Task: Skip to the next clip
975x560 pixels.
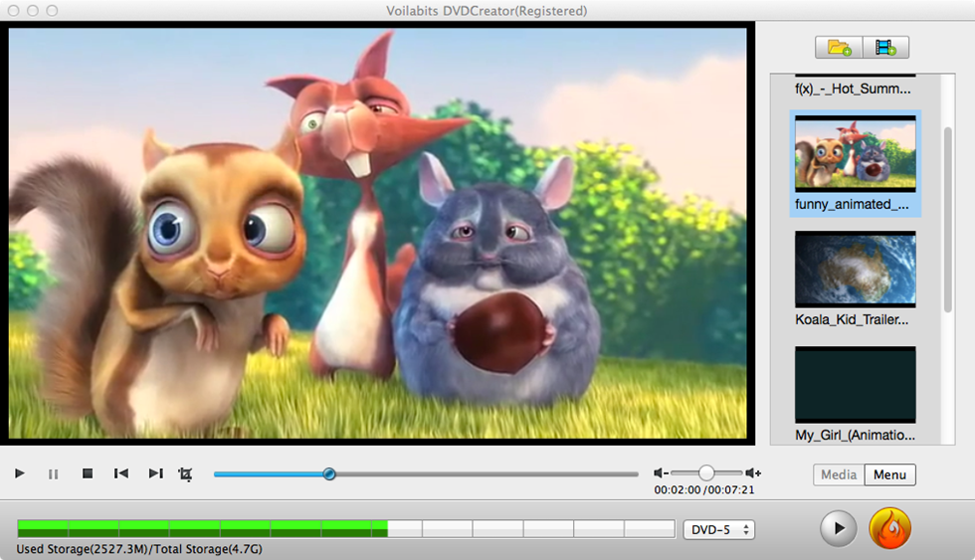Action: click(x=155, y=473)
